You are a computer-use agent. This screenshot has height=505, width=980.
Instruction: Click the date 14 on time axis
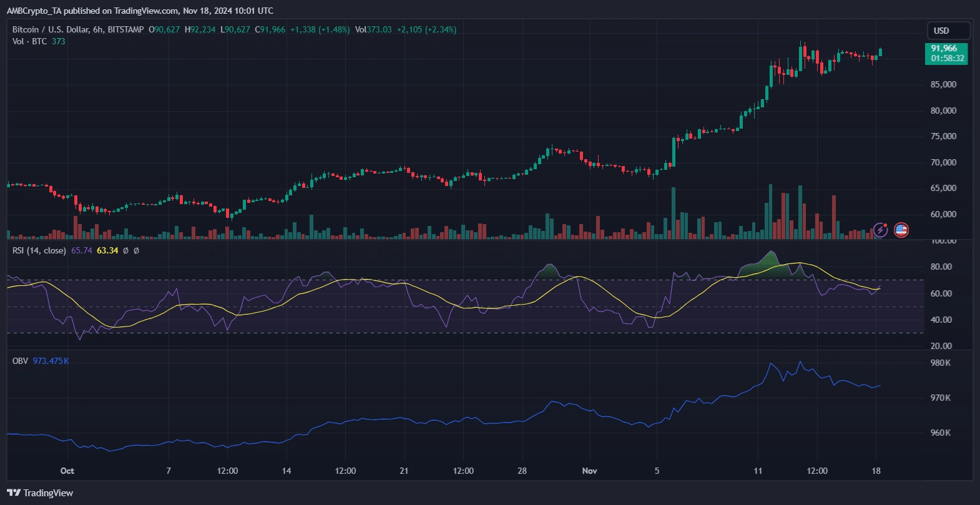(x=287, y=471)
